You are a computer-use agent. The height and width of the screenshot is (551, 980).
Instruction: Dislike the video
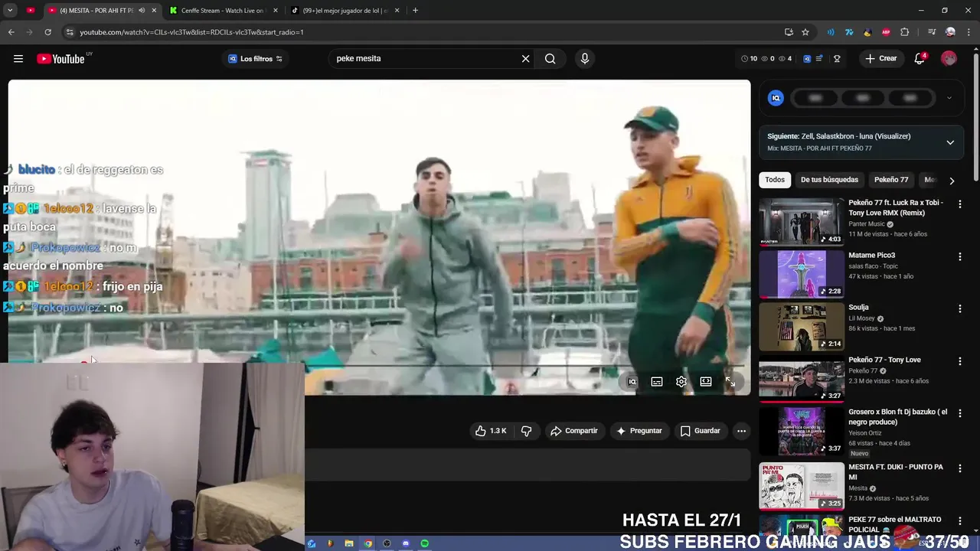point(526,431)
